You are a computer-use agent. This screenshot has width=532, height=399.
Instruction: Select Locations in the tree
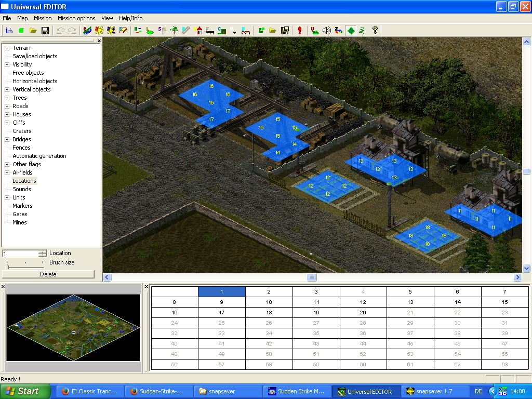(x=24, y=181)
